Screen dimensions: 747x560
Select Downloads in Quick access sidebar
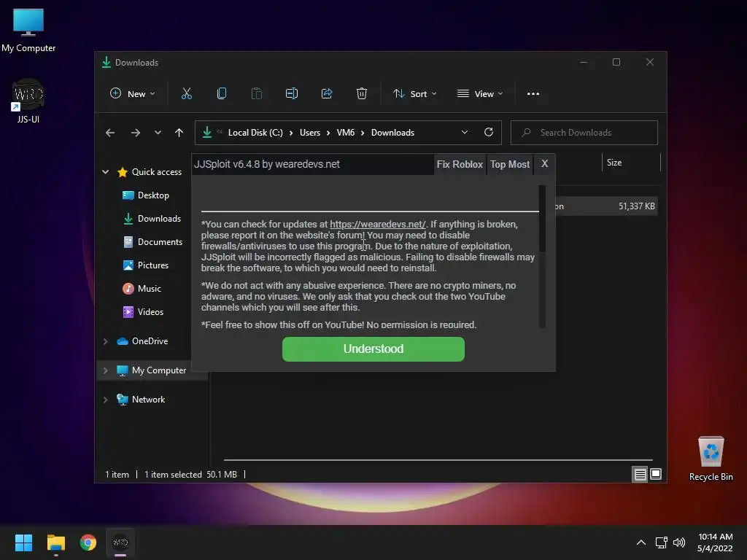click(152, 219)
